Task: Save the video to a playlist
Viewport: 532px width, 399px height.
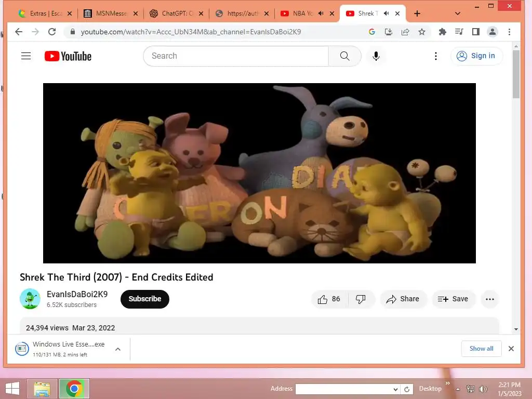Action: click(453, 299)
